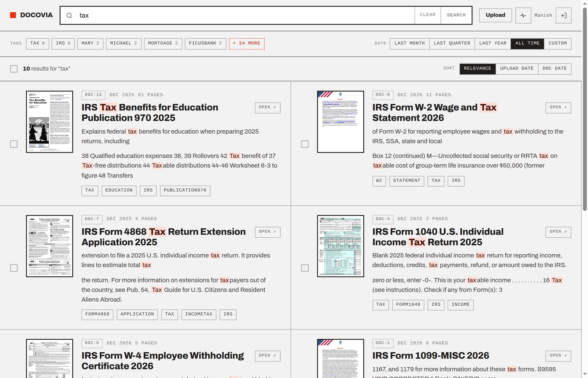Viewport: 588px width, 378px height.
Task: Open thumbnail of Tax Benefits for Education
Action: pyautogui.click(x=50, y=122)
